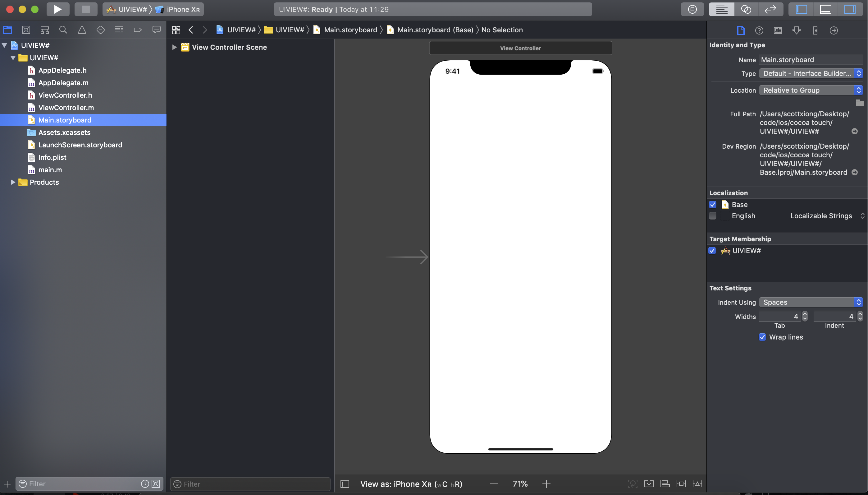Open the test navigator
Image resolution: width=868 pixels, height=495 pixels.
click(101, 30)
